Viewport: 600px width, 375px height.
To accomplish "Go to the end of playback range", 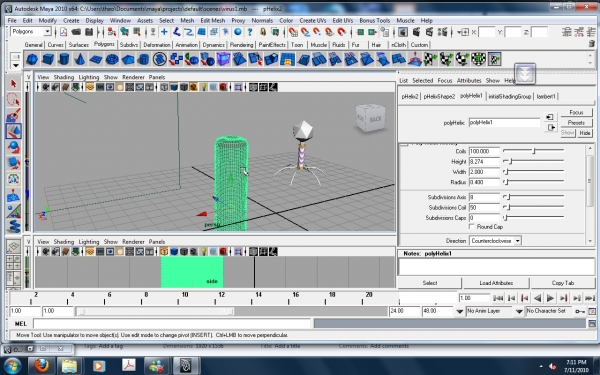I will pos(590,298).
